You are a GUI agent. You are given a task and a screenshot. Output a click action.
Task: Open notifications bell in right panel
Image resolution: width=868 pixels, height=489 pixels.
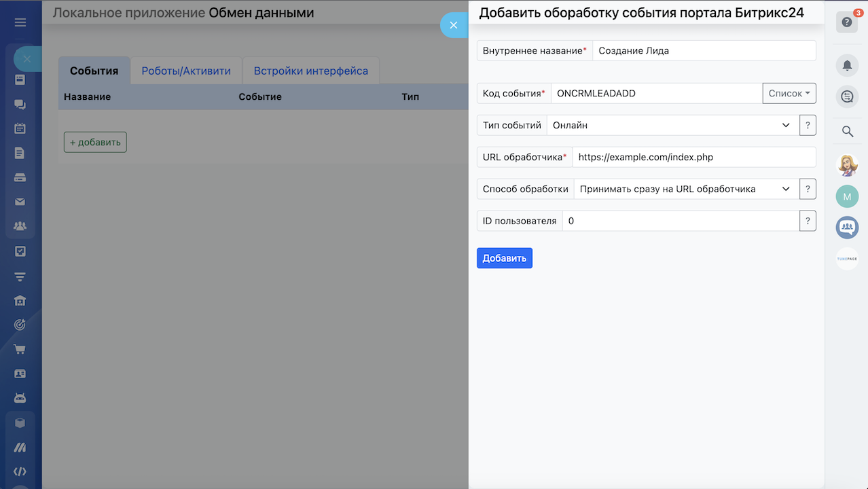click(847, 65)
